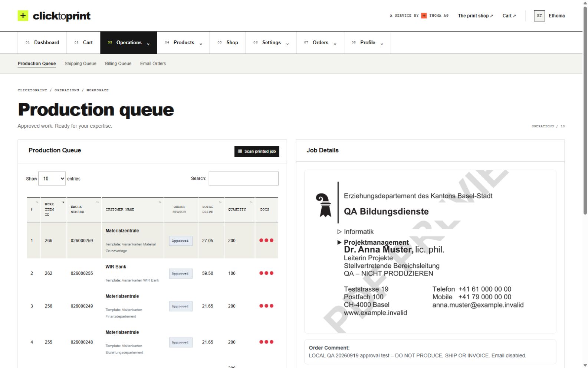The height and width of the screenshot is (368, 588).
Task: Focus the Search input field
Action: [243, 179]
